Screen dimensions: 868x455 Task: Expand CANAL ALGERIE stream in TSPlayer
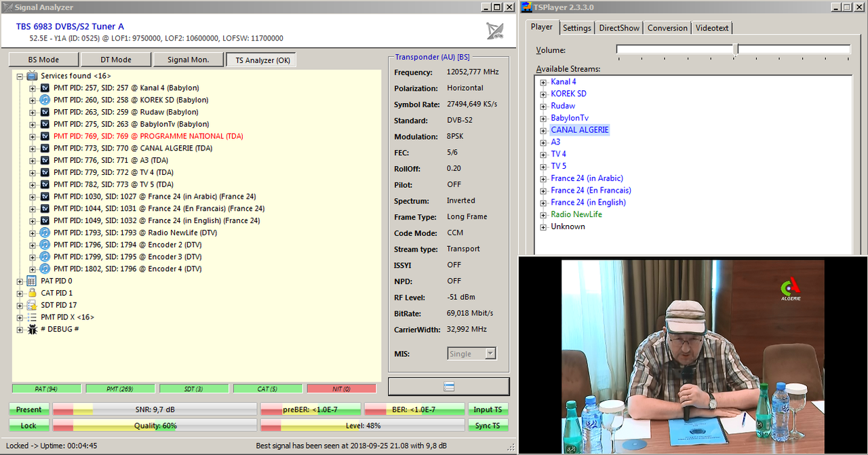[543, 130]
